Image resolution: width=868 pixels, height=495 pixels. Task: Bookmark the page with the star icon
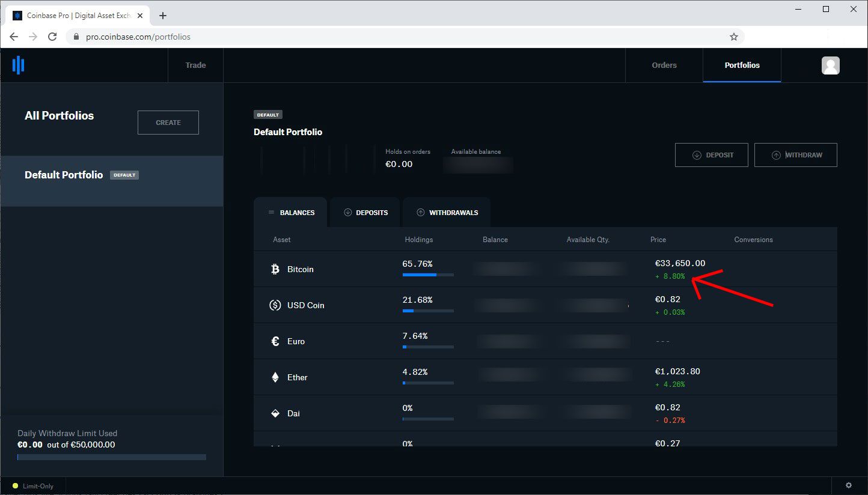(x=733, y=36)
